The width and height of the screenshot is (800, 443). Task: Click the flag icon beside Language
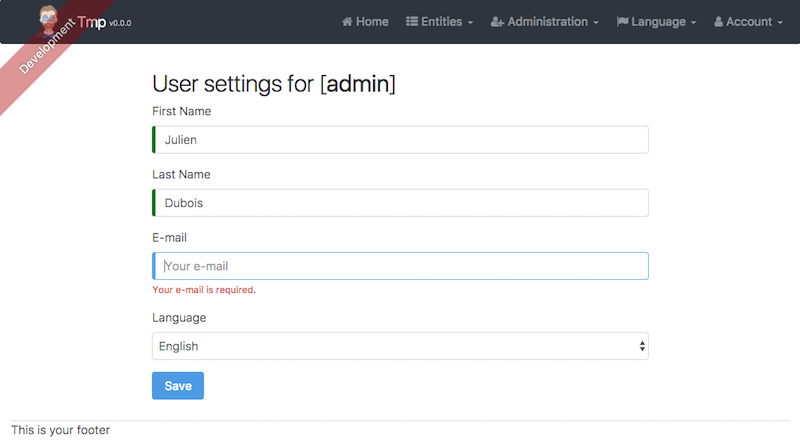(622, 22)
